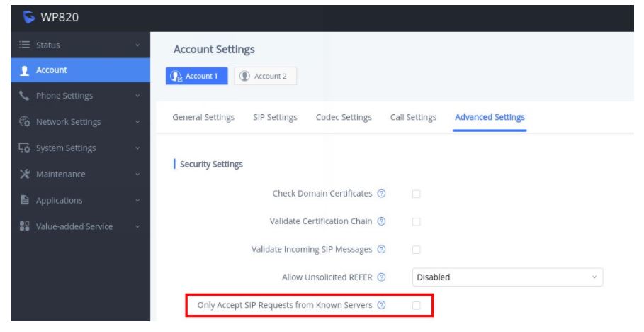Click the Maintenance wrench icon
The width and height of the screenshot is (644, 332).
click(x=24, y=175)
